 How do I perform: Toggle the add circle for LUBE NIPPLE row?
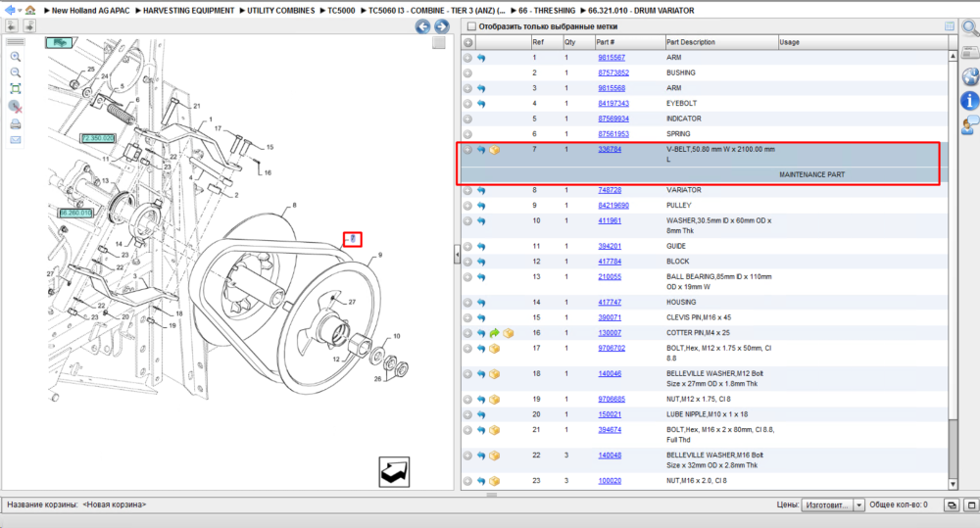pyautogui.click(x=467, y=415)
